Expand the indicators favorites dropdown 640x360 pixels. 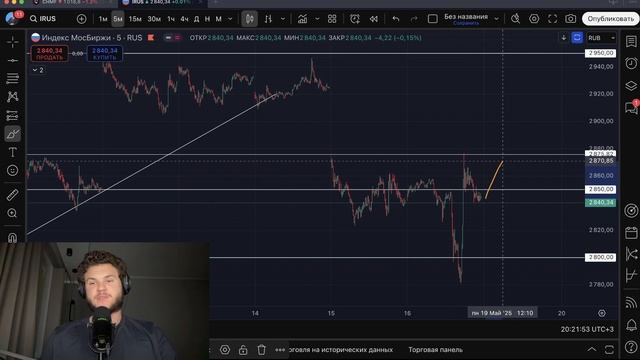[x=317, y=19]
